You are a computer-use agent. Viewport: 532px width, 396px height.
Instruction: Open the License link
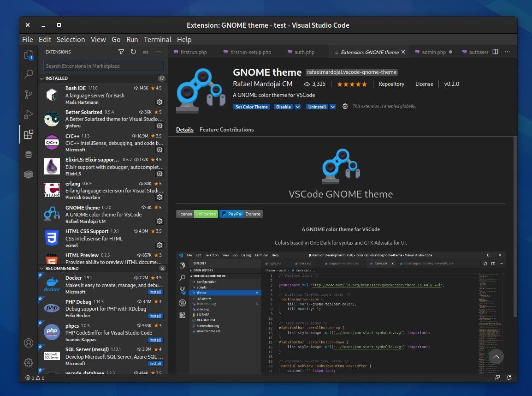[424, 84]
